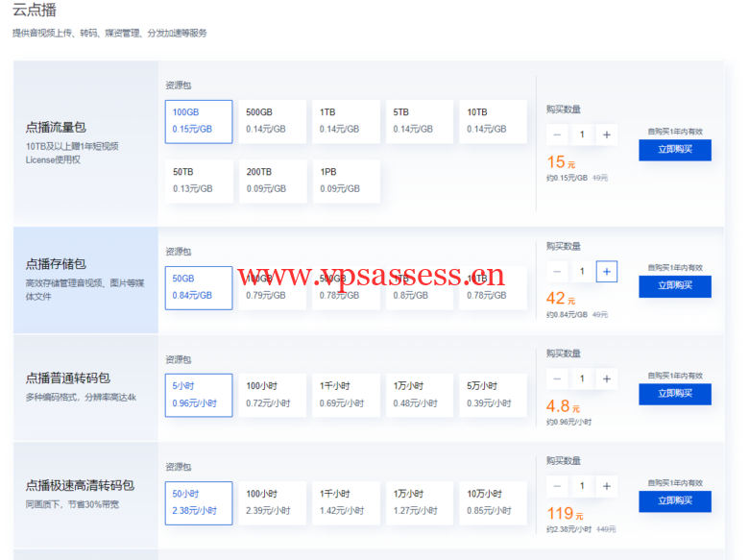Increase 点播流量包 purchase quantity with plus
This screenshot has height=560, width=749.
(606, 134)
